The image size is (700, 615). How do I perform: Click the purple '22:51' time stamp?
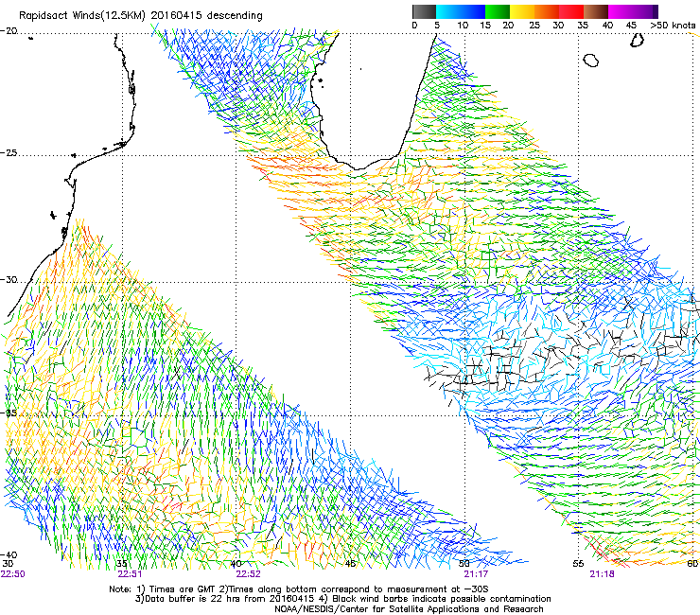click(130, 574)
